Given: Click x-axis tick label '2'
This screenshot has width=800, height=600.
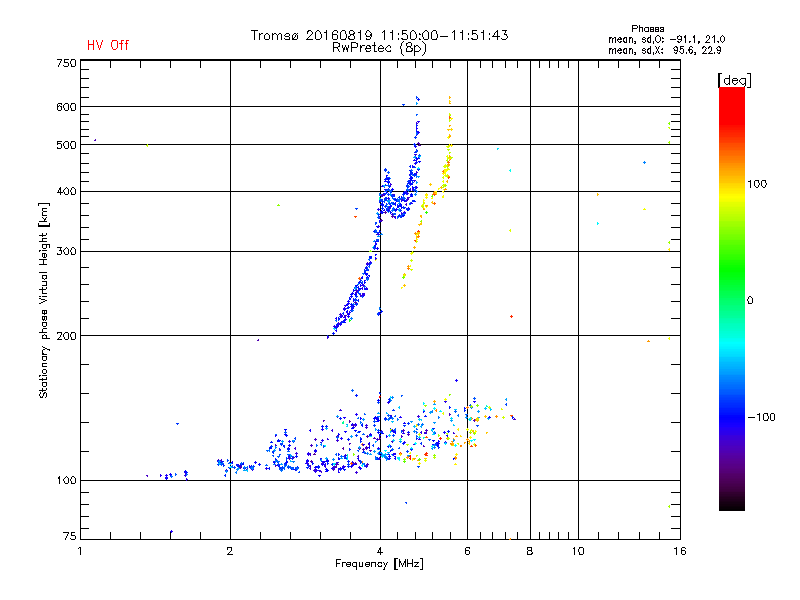Looking at the screenshot, I should (x=230, y=551).
